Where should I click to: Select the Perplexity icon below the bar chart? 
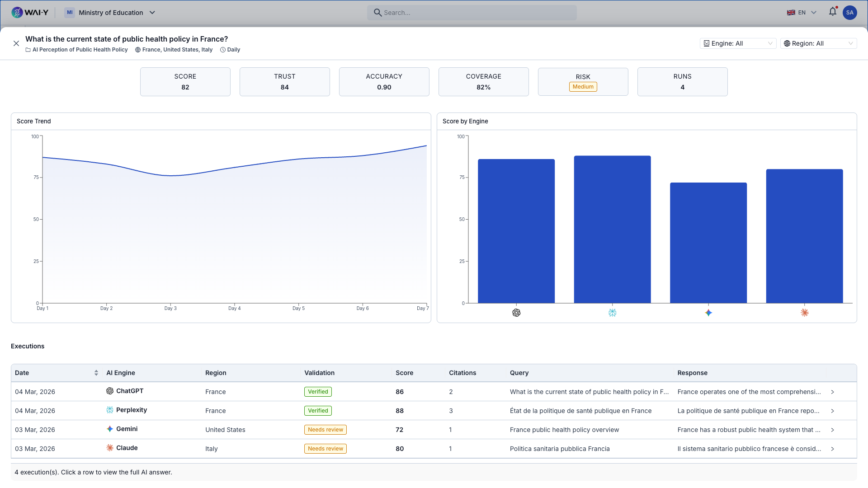[x=613, y=312]
